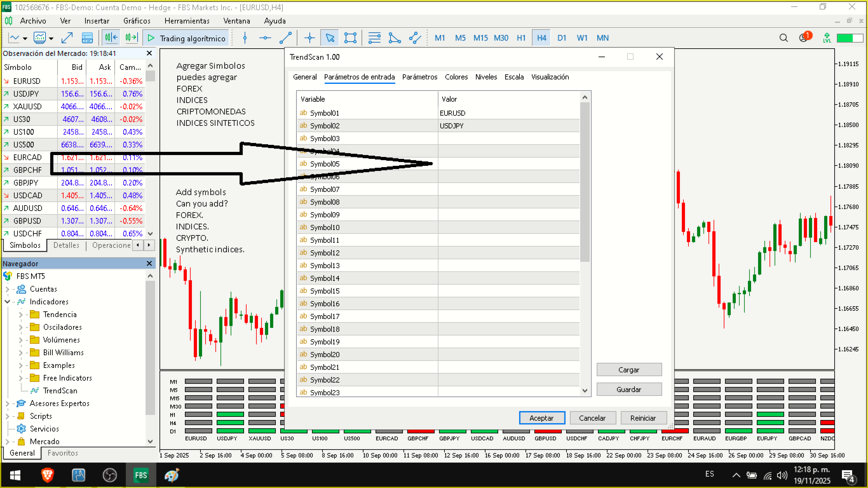
Task: Toggle chart autoscroll in the toolbar
Action: 132,38
